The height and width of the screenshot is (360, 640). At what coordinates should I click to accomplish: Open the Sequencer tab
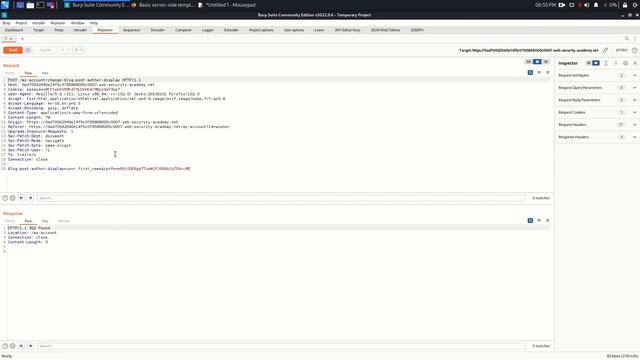tap(131, 30)
